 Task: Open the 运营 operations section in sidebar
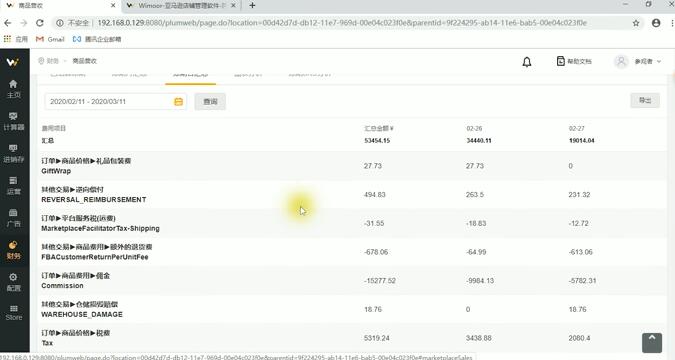pos(13,186)
